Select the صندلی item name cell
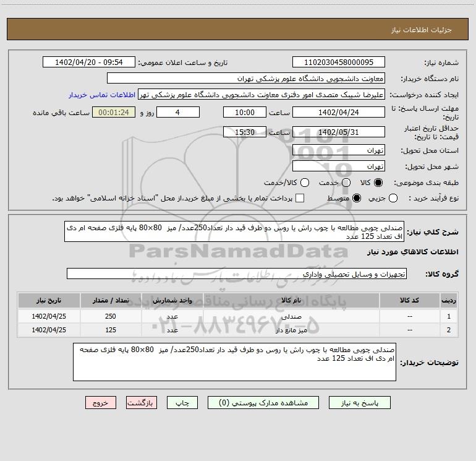Image resolution: width=476 pixels, height=461 pixels. tap(291, 316)
